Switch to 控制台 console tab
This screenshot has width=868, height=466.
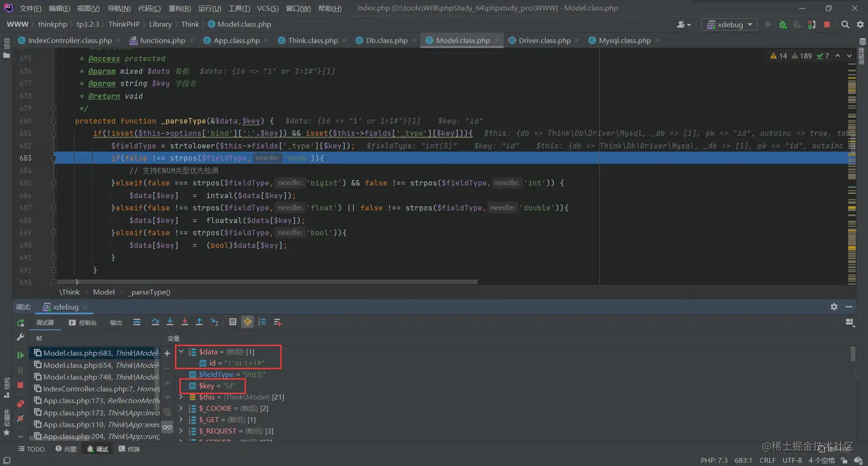coord(83,322)
